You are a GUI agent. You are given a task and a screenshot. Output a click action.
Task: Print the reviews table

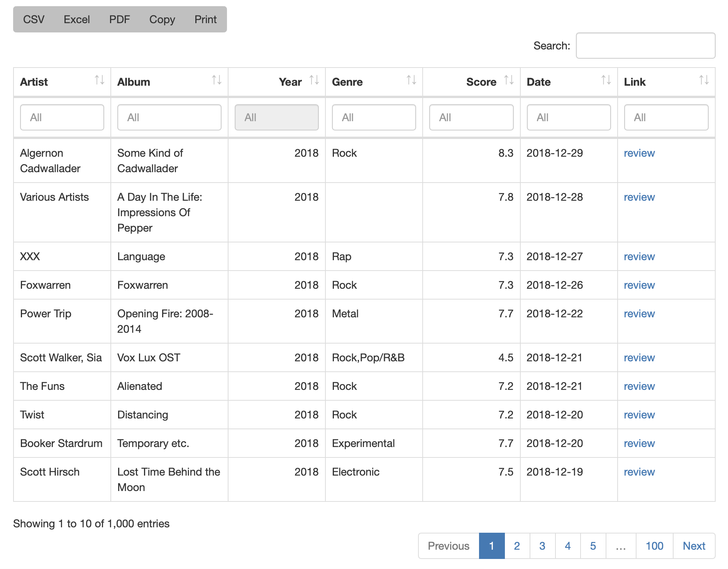click(205, 19)
